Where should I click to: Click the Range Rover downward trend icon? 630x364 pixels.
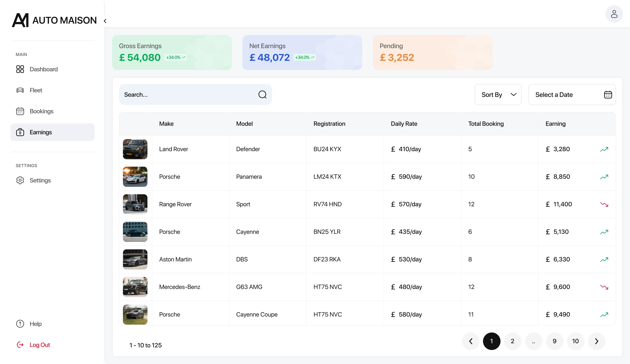click(604, 204)
